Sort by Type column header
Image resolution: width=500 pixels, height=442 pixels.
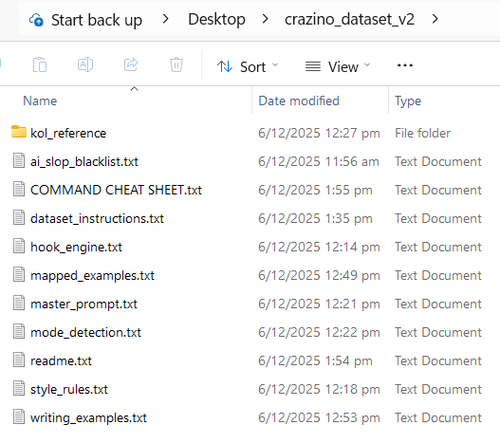pos(408,101)
